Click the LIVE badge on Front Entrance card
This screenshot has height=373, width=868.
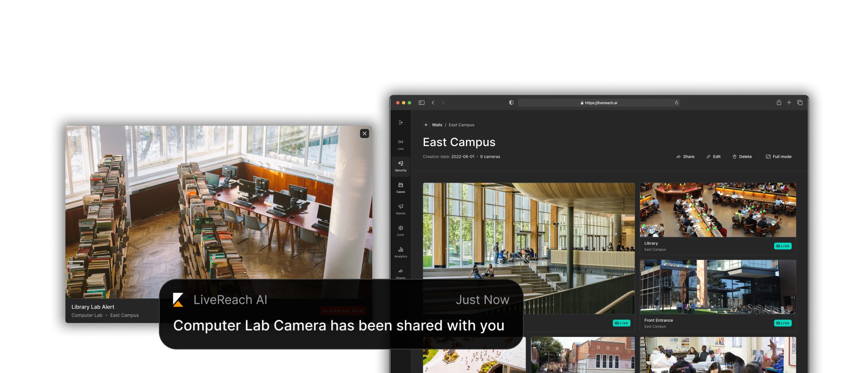[x=783, y=323]
